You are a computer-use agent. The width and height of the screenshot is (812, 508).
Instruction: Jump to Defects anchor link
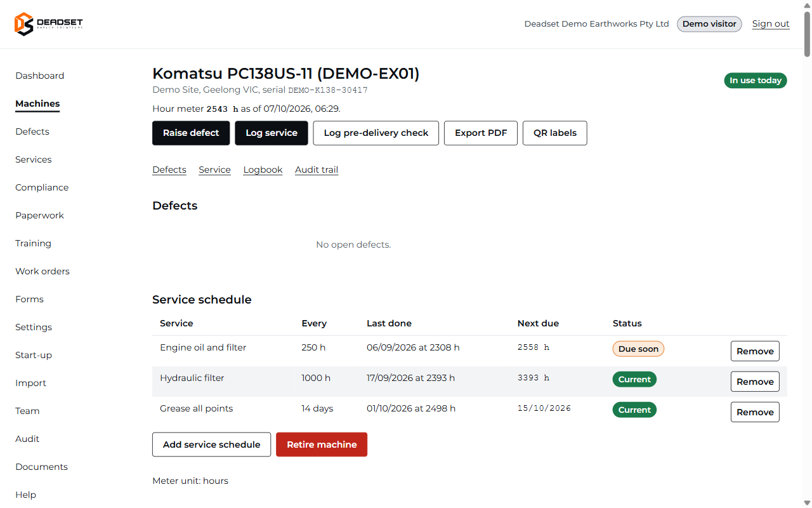click(169, 170)
